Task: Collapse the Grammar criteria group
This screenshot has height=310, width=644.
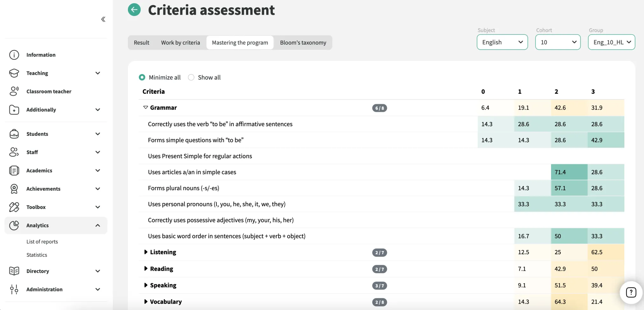Action: pyautogui.click(x=145, y=108)
